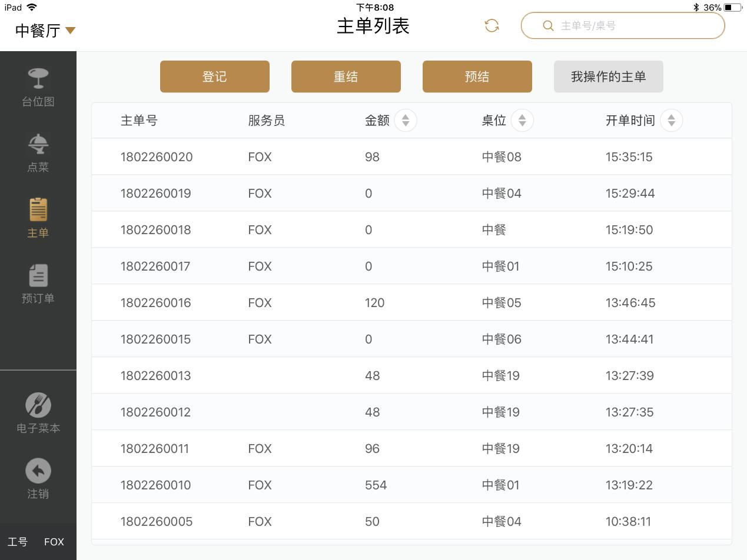
Task: Select order 1802260005
Action: pos(411,522)
